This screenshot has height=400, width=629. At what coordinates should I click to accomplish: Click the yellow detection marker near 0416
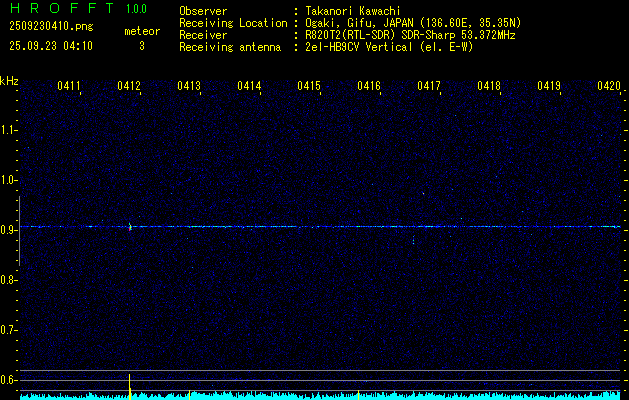[x=358, y=395]
